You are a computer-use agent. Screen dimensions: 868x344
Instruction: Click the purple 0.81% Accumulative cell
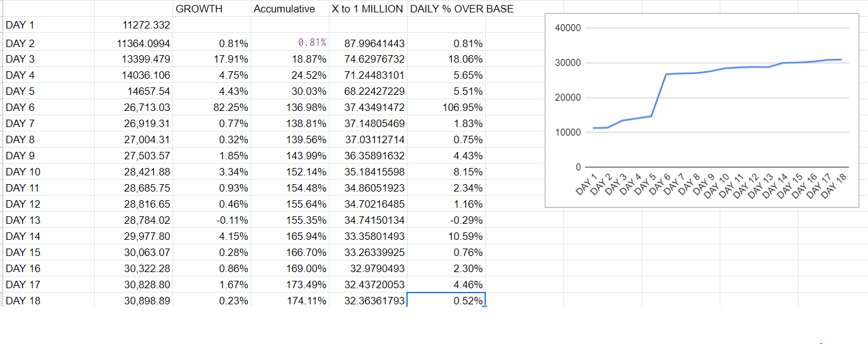pos(290,43)
